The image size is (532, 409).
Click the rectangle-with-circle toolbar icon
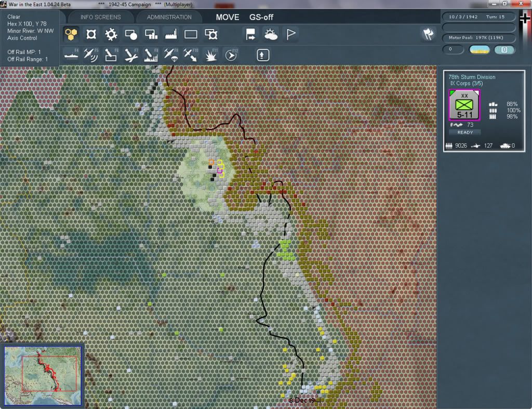tap(131, 34)
